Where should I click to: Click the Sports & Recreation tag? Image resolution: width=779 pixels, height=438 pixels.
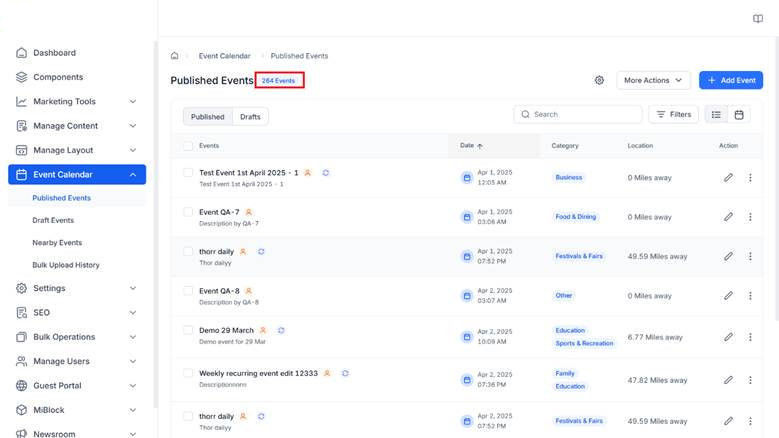[584, 343]
